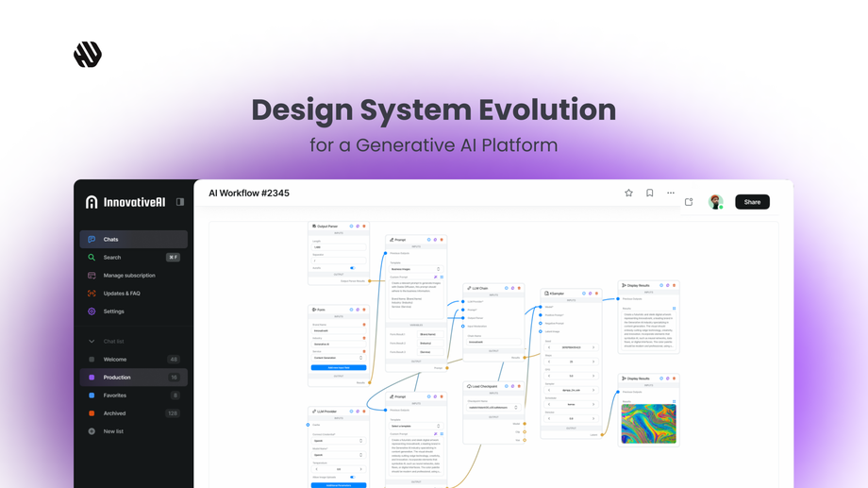Screen dimensions: 868x488
Task: Click the Clip output port on Load Checkpoint
Action: pos(525,432)
